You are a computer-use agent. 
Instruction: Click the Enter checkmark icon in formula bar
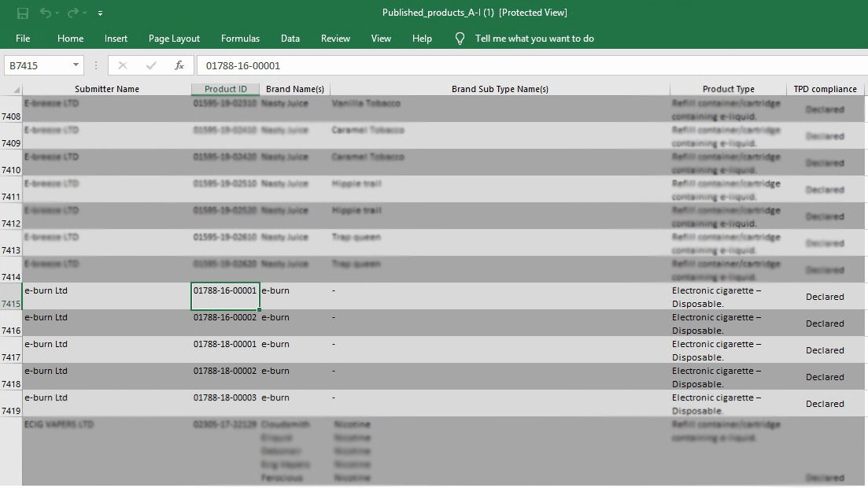(x=150, y=65)
